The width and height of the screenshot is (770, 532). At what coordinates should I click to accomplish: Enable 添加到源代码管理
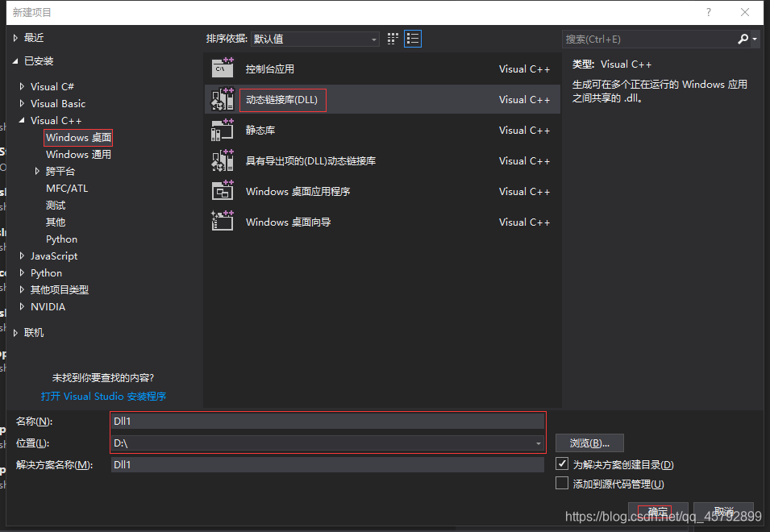[562, 483]
